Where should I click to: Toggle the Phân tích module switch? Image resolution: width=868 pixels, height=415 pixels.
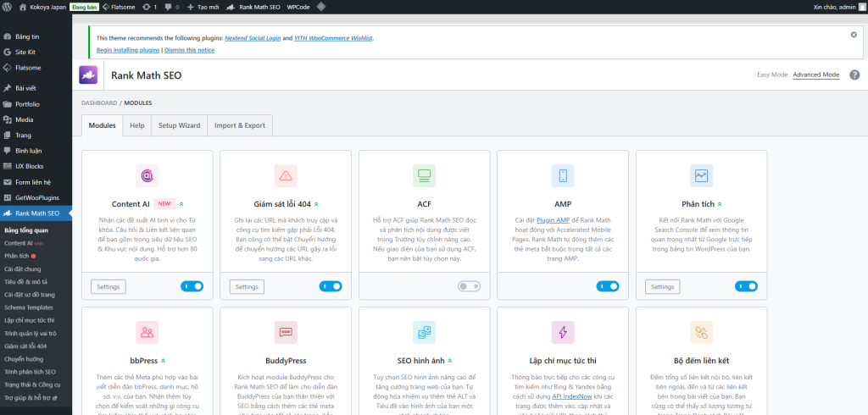point(746,286)
